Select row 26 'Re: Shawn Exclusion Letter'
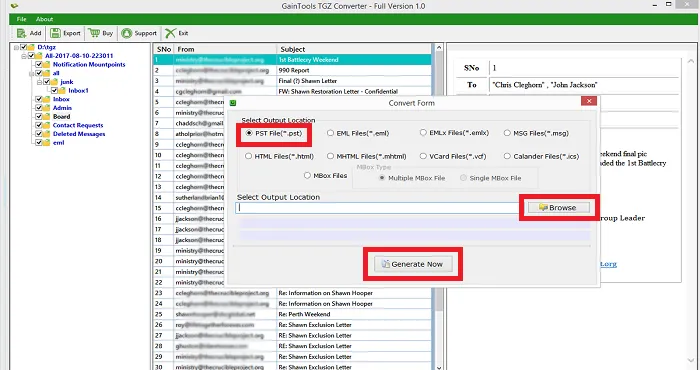 coord(293,325)
